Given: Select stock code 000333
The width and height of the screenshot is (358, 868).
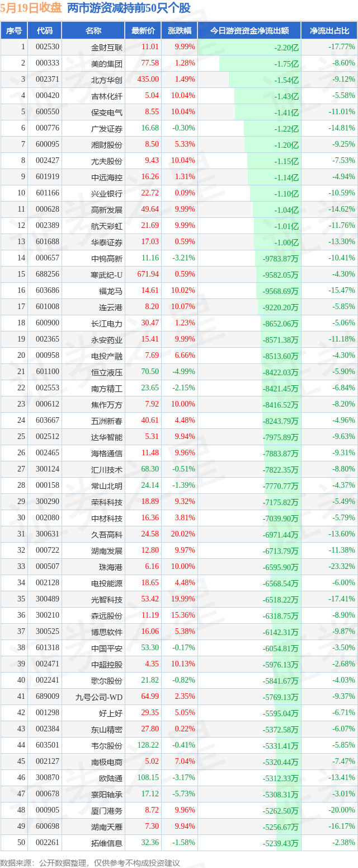Looking at the screenshot, I should click(x=48, y=63).
